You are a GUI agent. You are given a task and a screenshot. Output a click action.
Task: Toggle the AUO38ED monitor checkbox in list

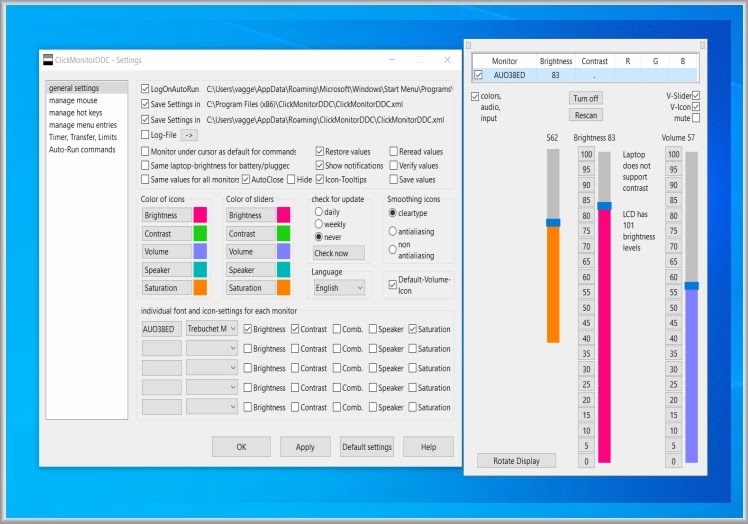[x=478, y=75]
